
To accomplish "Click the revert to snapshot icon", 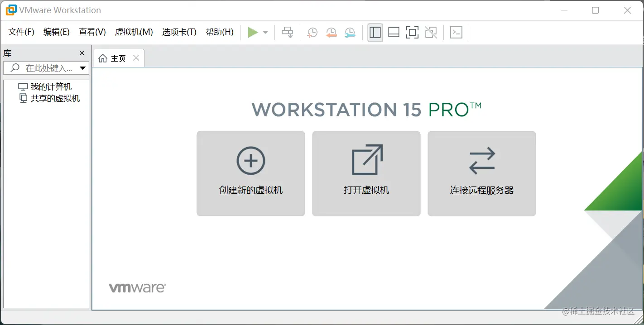I will (331, 33).
